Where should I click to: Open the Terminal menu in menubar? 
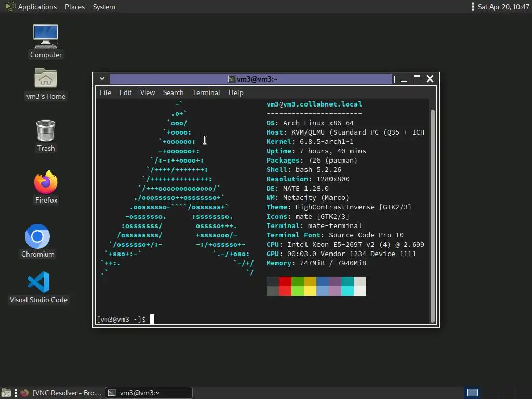click(206, 92)
